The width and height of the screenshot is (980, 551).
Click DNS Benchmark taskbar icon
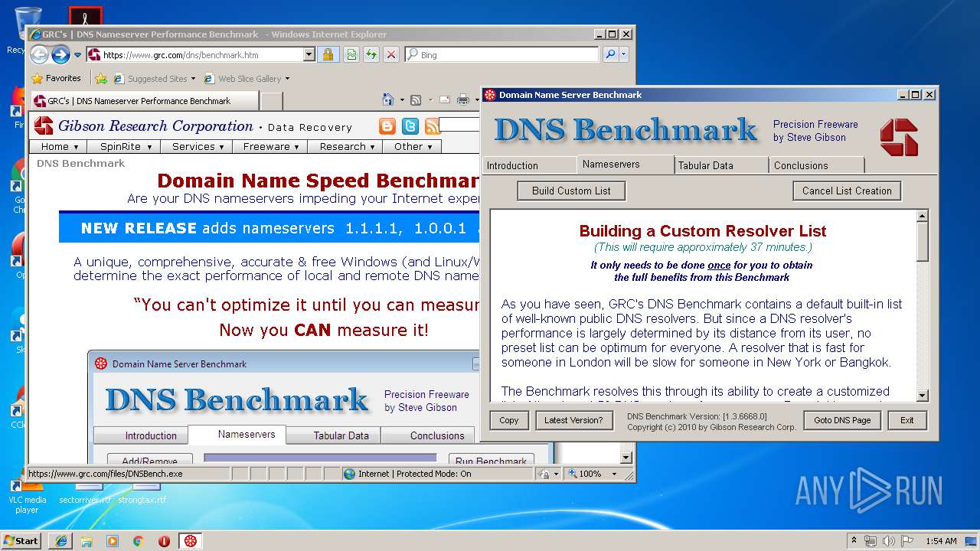tap(191, 541)
